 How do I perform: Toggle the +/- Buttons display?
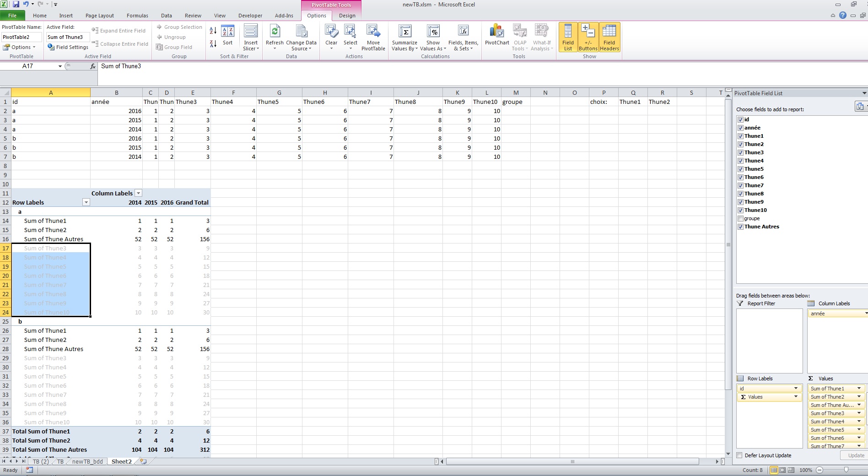point(588,38)
